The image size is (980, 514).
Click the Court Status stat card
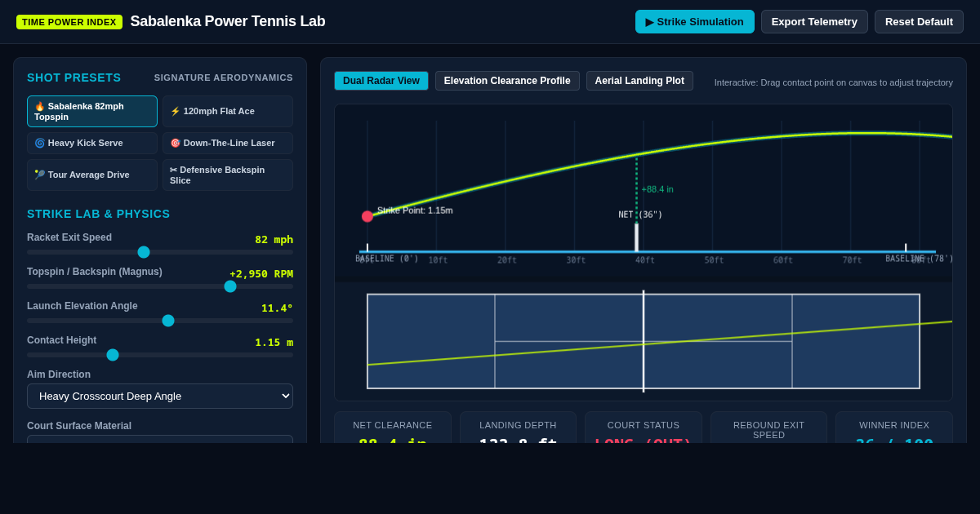pyautogui.click(x=644, y=428)
